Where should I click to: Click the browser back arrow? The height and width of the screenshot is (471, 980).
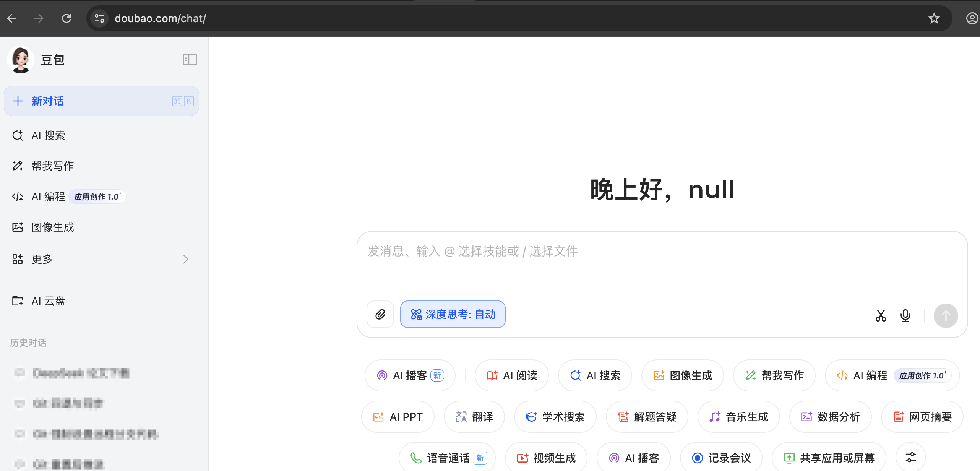click(x=12, y=18)
